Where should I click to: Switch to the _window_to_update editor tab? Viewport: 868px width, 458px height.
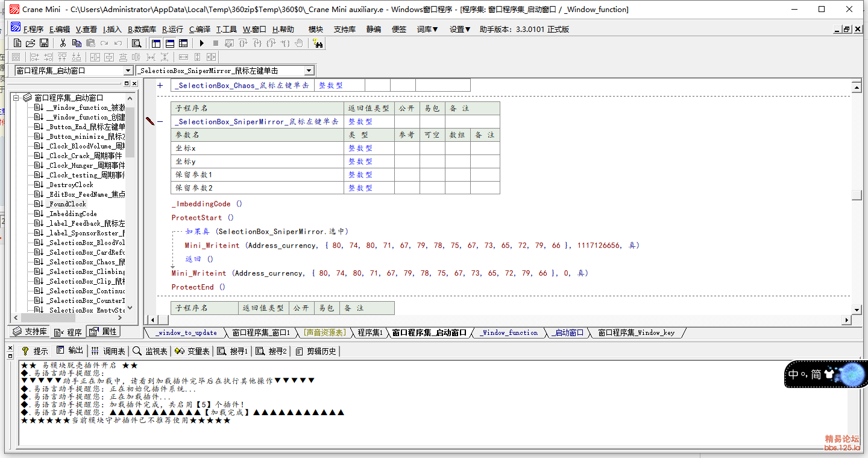pyautogui.click(x=186, y=332)
